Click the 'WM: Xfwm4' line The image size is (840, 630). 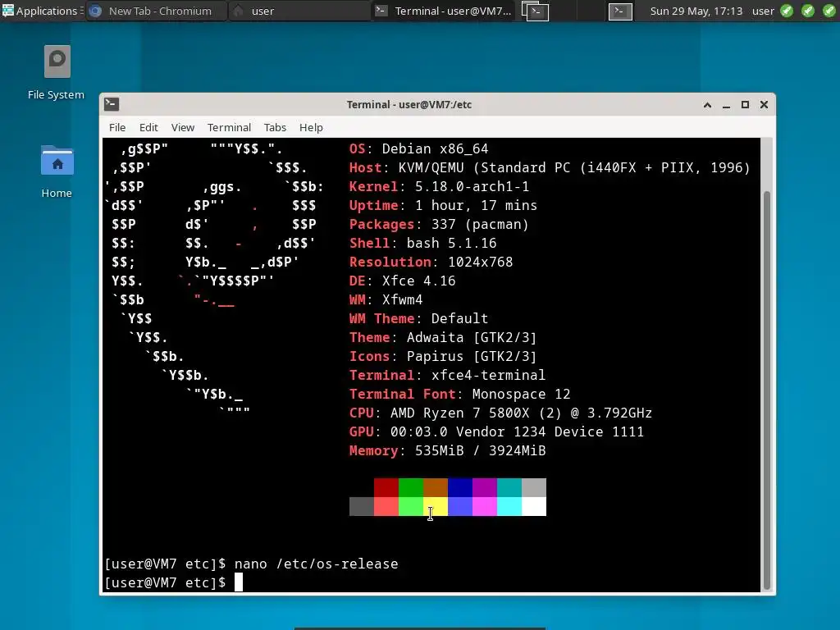click(x=386, y=299)
